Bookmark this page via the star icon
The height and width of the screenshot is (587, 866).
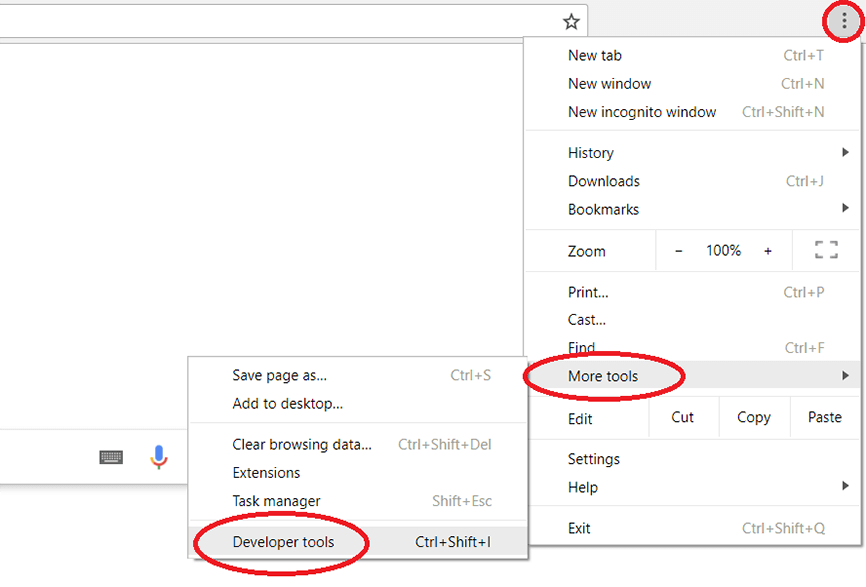pos(570,20)
